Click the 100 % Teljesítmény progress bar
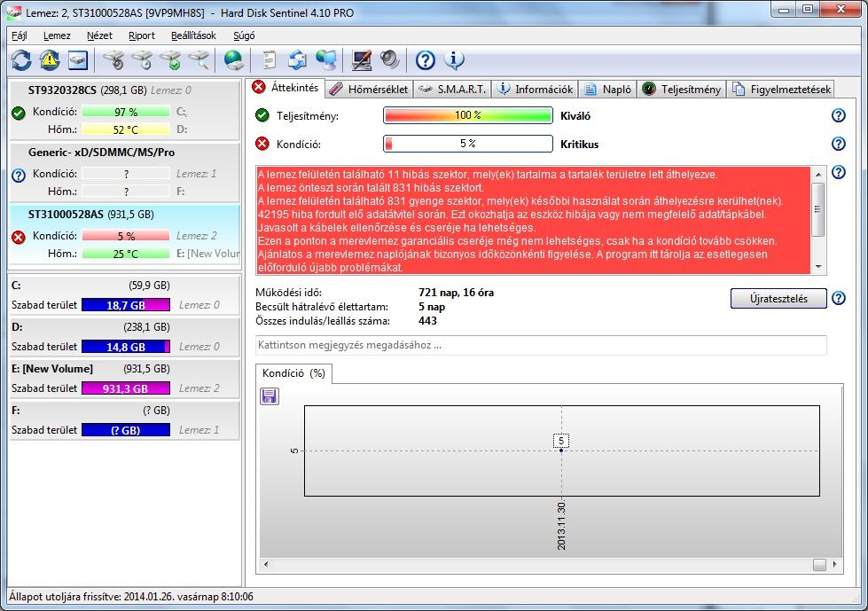 (468, 115)
